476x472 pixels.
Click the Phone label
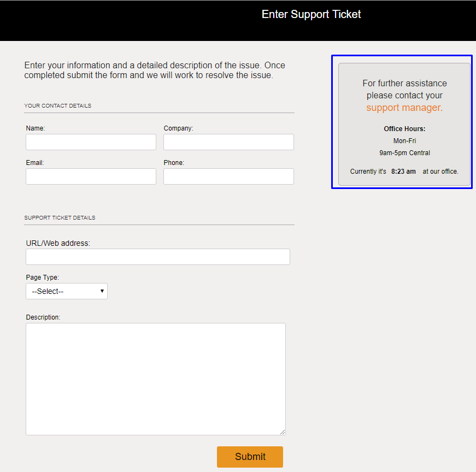click(174, 163)
